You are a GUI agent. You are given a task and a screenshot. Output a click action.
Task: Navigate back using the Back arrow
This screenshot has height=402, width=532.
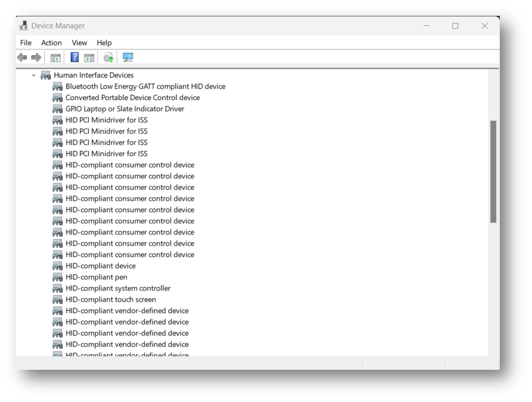pyautogui.click(x=22, y=57)
